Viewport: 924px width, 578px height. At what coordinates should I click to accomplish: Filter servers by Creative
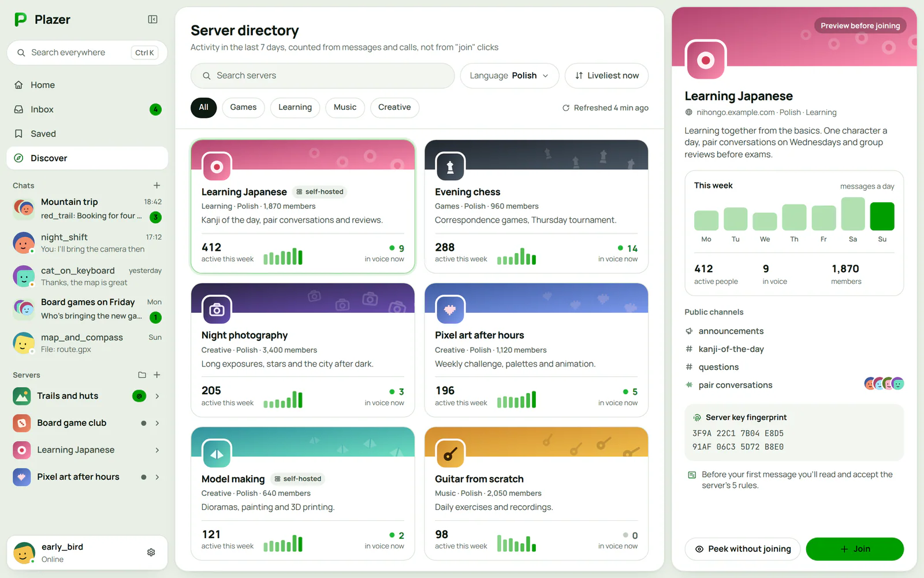point(394,108)
